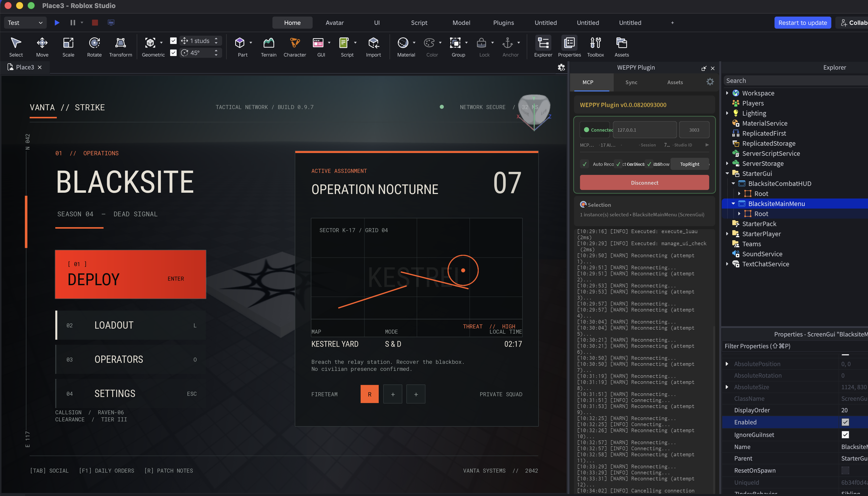Screen dimensions: 868x496
Task: Toggle the IgnoreGuiInset property checkbox
Action: pos(845,435)
